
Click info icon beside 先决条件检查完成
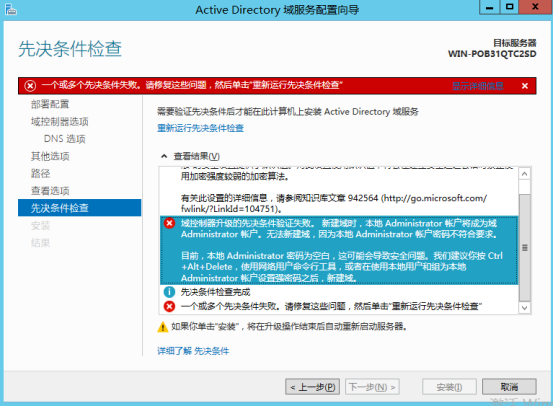(x=169, y=292)
